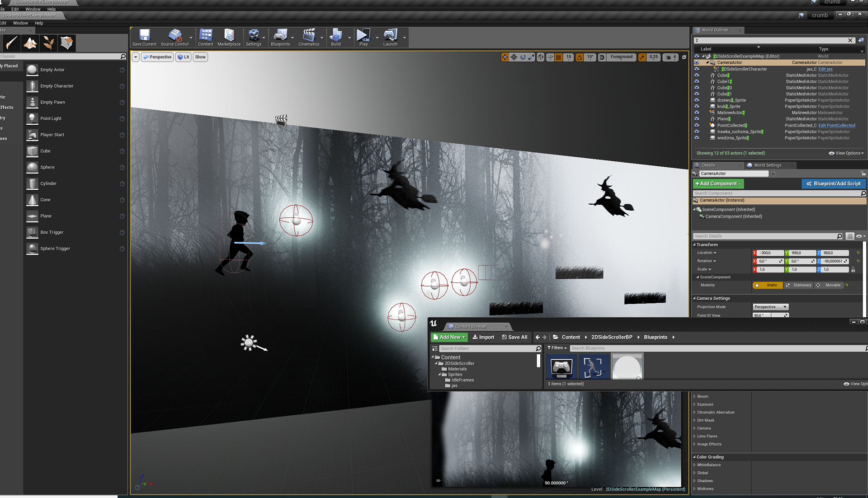Open the Cinematics toolbar icon
The width and height of the screenshot is (868, 498).
pos(309,37)
